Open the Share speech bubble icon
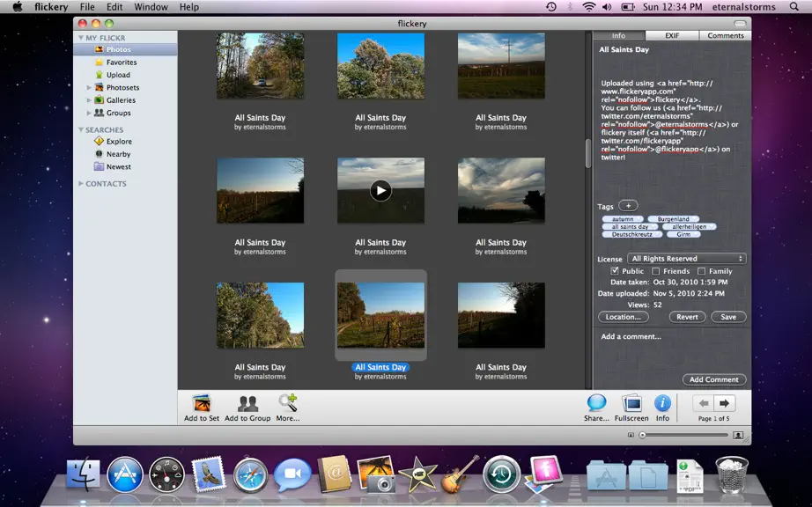 point(596,403)
